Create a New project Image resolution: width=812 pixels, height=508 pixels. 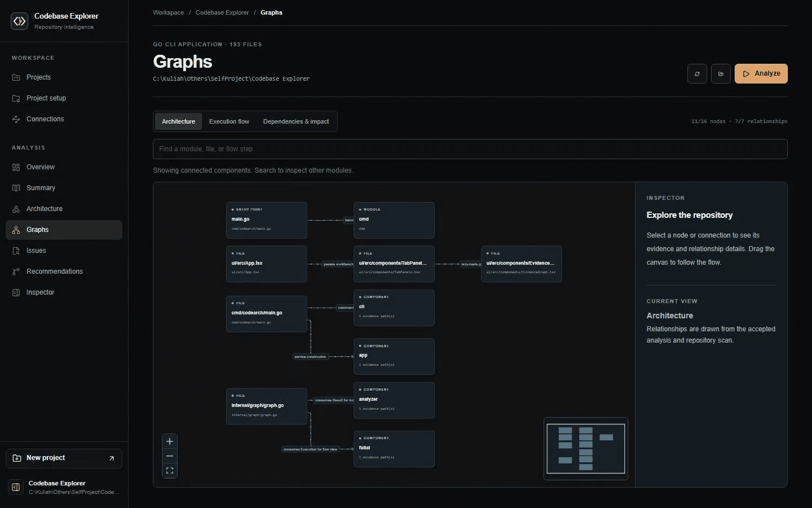(x=64, y=458)
